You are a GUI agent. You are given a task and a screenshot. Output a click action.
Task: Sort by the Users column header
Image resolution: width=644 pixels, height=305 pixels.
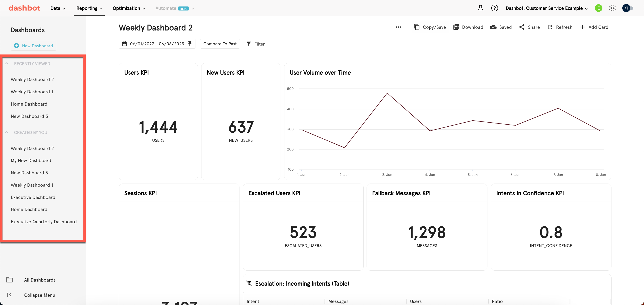[x=415, y=301]
